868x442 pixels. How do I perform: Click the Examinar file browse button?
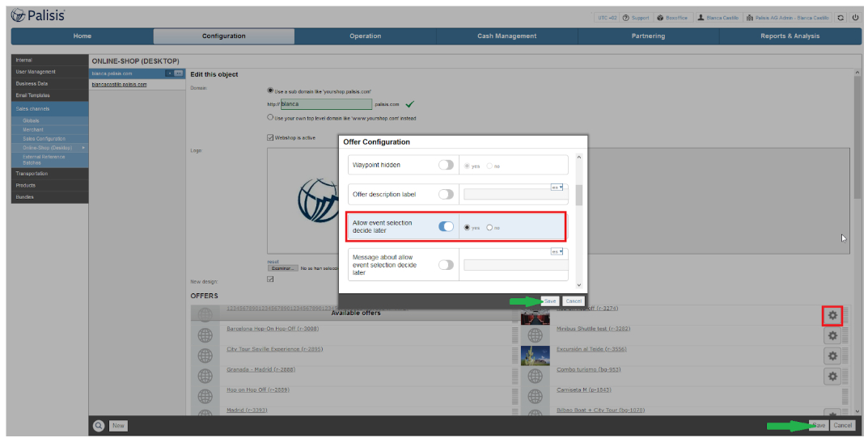(283, 268)
